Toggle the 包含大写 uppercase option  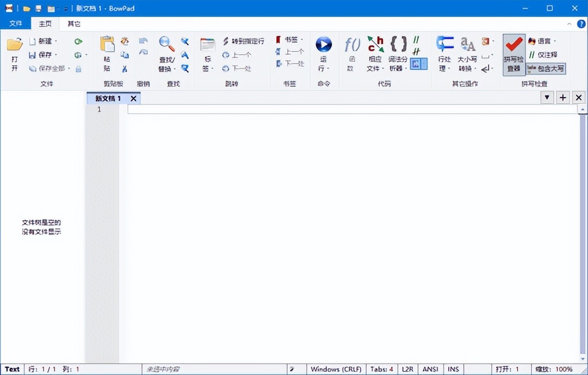546,69
